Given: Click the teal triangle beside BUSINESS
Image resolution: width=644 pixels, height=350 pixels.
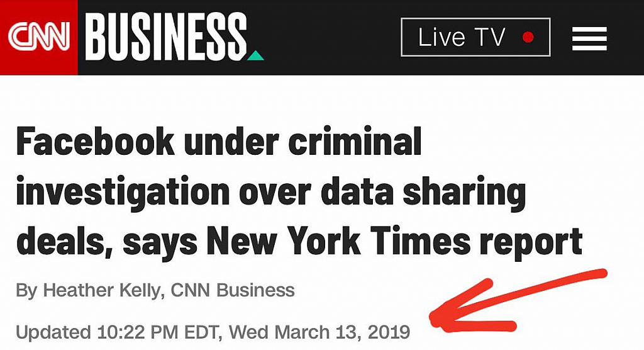Looking at the screenshot, I should click(x=255, y=55).
